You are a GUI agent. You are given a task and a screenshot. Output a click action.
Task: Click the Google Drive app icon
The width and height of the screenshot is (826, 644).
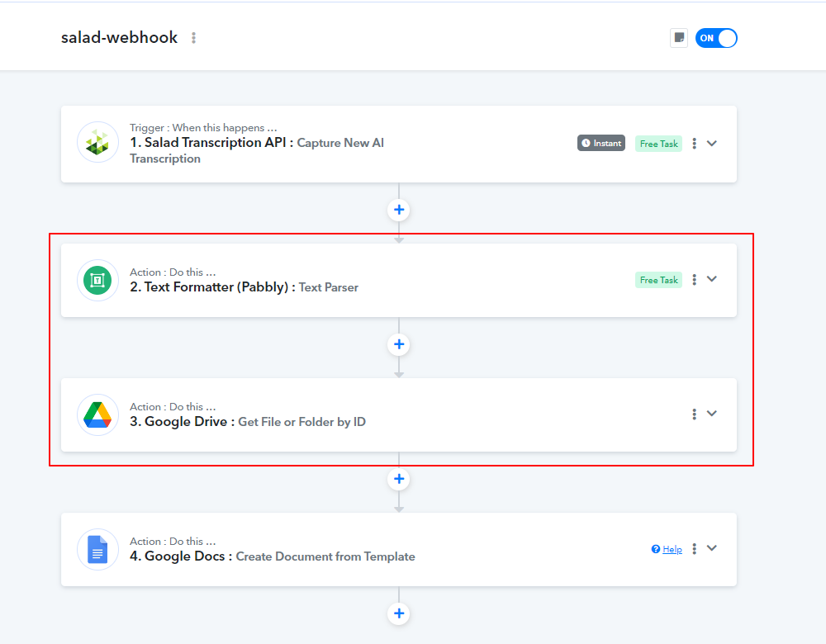(98, 415)
